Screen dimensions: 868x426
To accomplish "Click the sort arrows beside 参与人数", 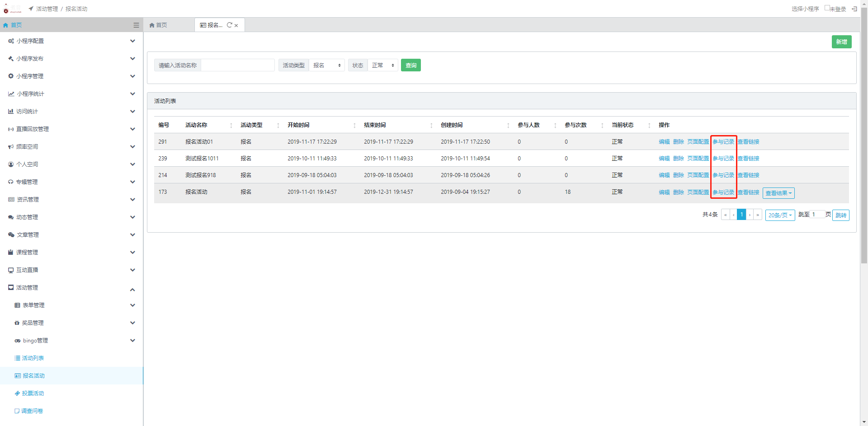I will [x=555, y=126].
